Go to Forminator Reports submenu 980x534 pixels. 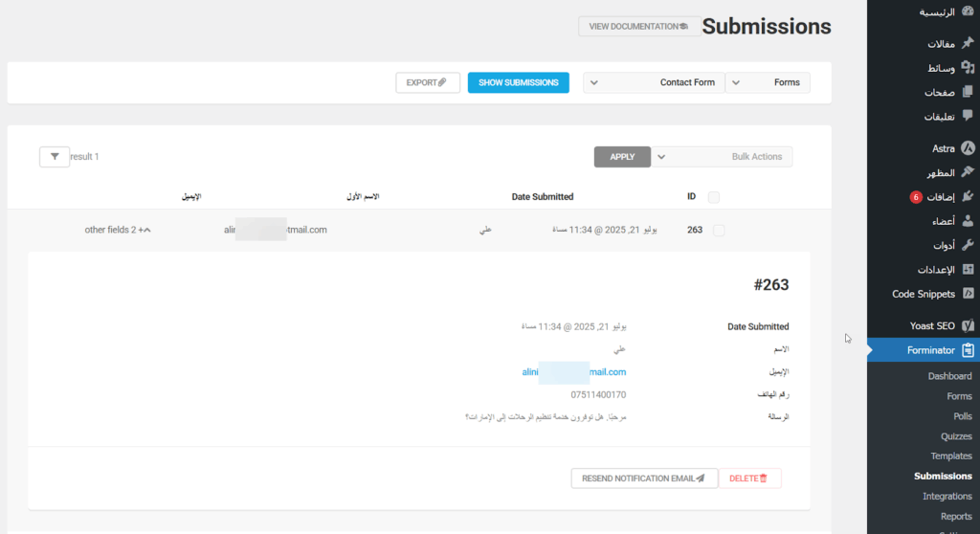point(956,516)
